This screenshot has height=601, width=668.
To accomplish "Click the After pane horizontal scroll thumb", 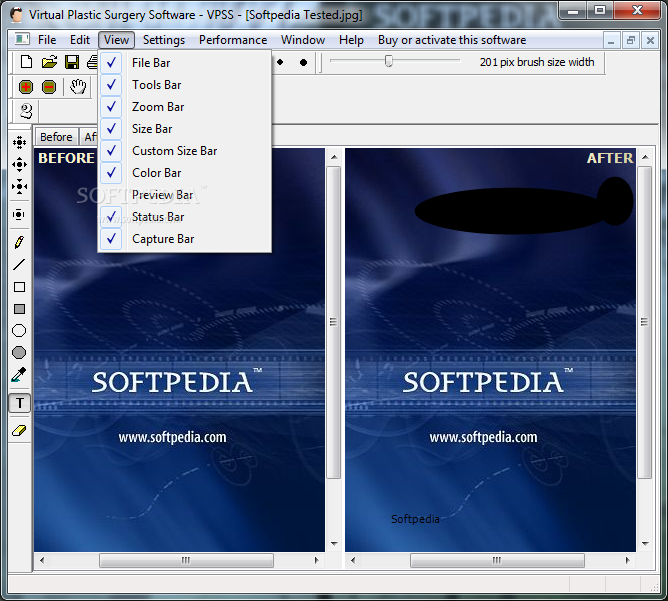I will click(497, 560).
